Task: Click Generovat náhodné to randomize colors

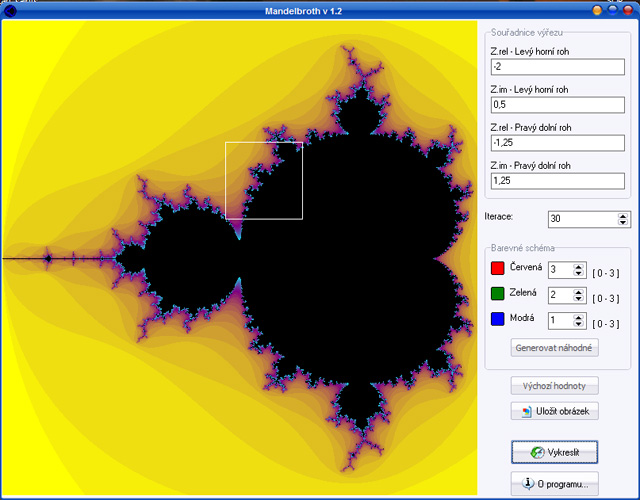Action: point(554,348)
